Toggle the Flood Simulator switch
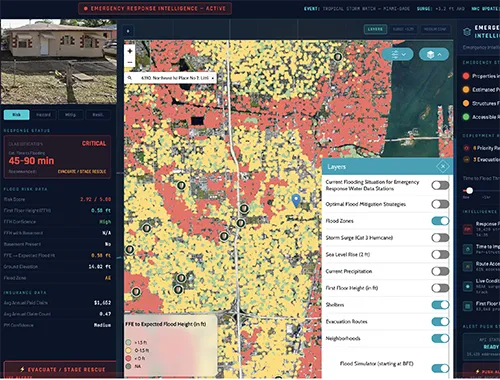 (440, 368)
